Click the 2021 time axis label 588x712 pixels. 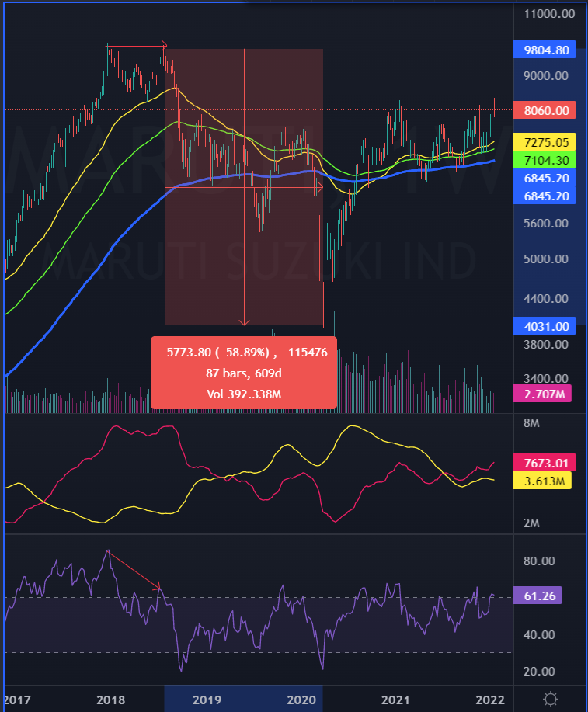point(395,700)
